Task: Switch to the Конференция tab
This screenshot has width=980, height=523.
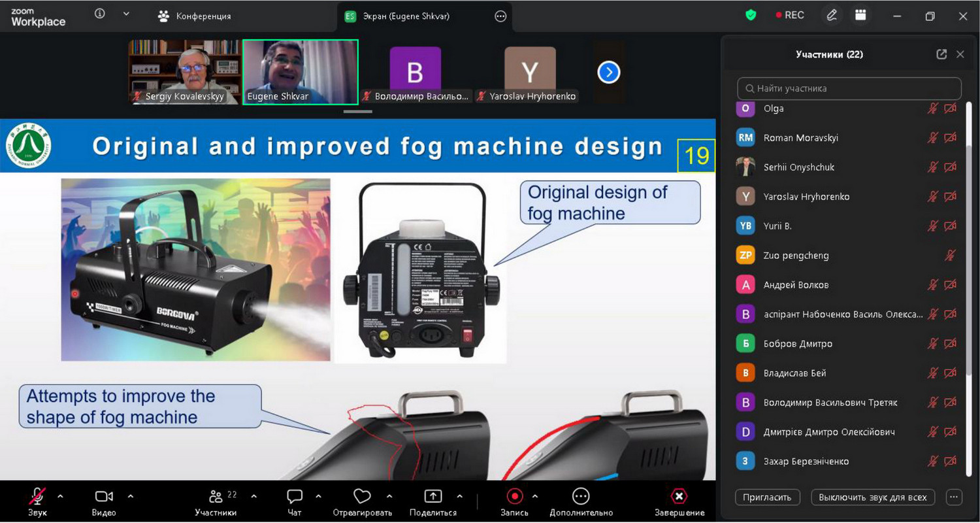Action: pos(195,16)
